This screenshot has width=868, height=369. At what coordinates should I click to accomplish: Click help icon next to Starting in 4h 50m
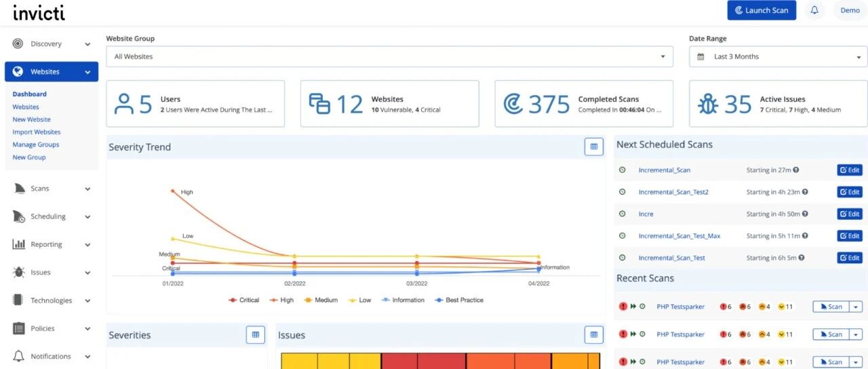(x=805, y=214)
